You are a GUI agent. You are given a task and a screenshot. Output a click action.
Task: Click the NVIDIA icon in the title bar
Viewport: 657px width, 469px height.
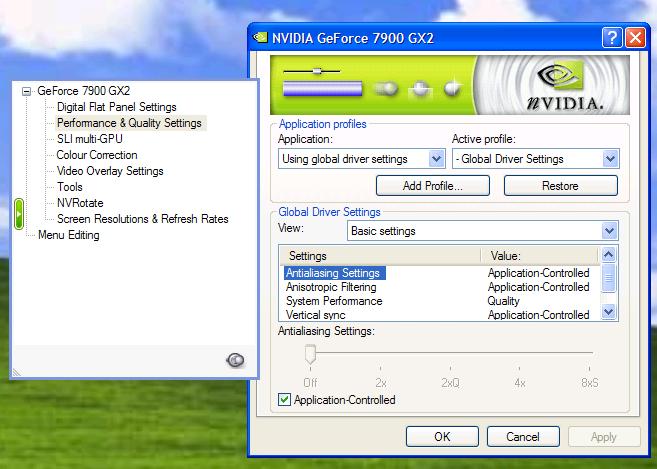coord(260,37)
